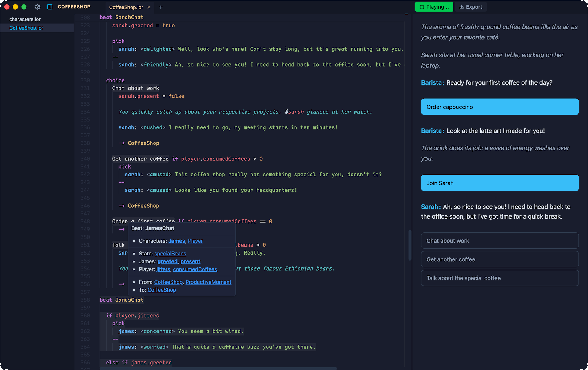This screenshot has width=588, height=370.
Task: Click the Barista 'latte art' dialogue line
Action: point(483,131)
